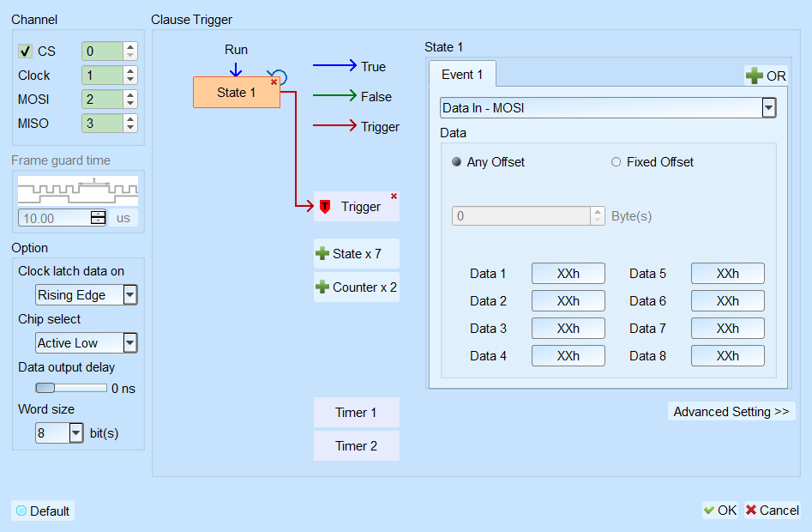
Task: Click the MISO channel number stepper
Action: (130, 124)
